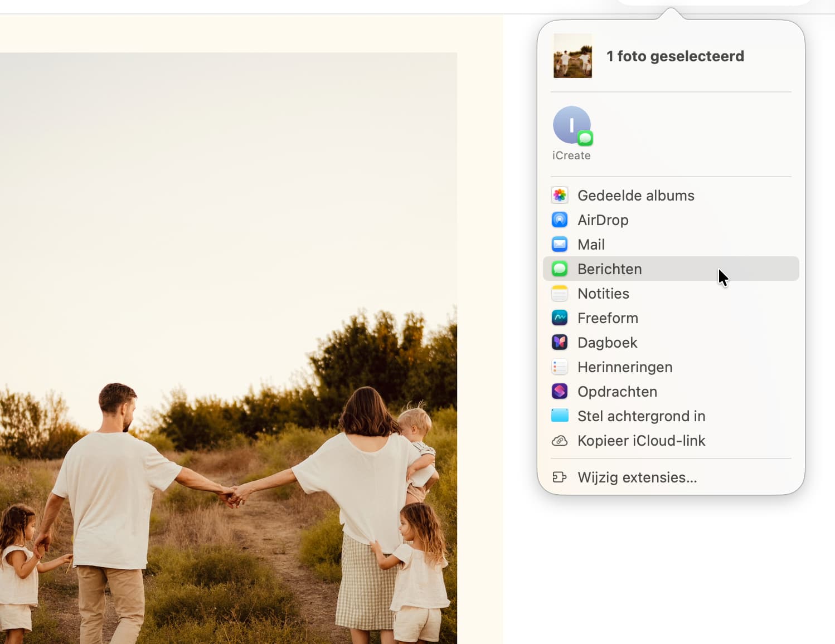
Task: Click the family photo in the viewer
Action: click(229, 348)
